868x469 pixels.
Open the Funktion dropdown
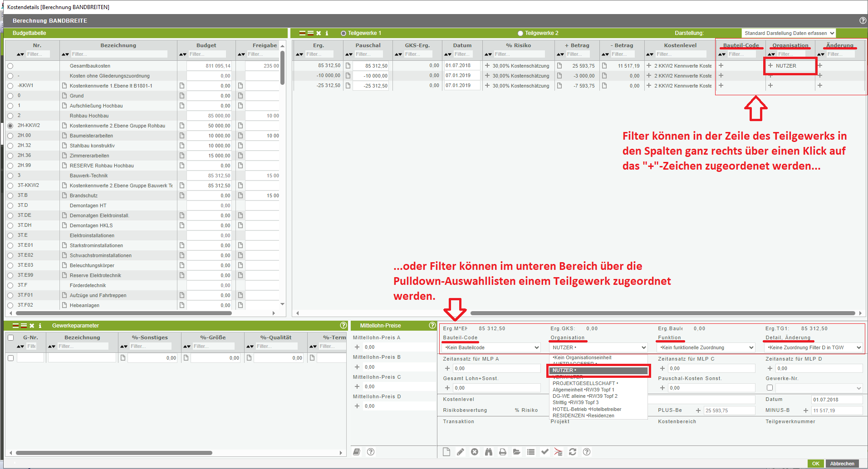pyautogui.click(x=706, y=347)
